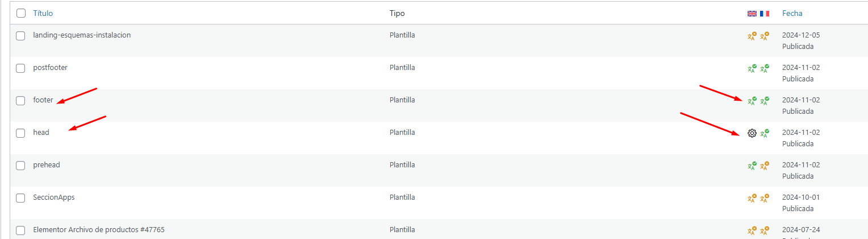Image resolution: width=868 pixels, height=239 pixels.
Task: Sort the list by Fecha column header
Action: pos(792,13)
